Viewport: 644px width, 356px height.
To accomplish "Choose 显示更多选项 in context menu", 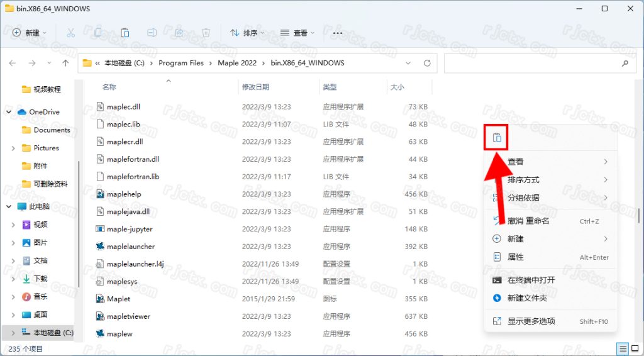I will click(531, 321).
